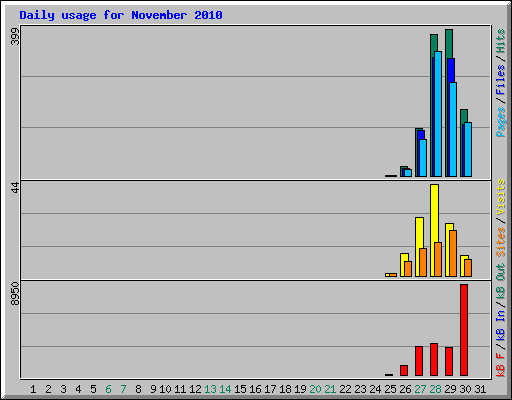
Task: Click the x-axis day label 12
Action: (195, 389)
